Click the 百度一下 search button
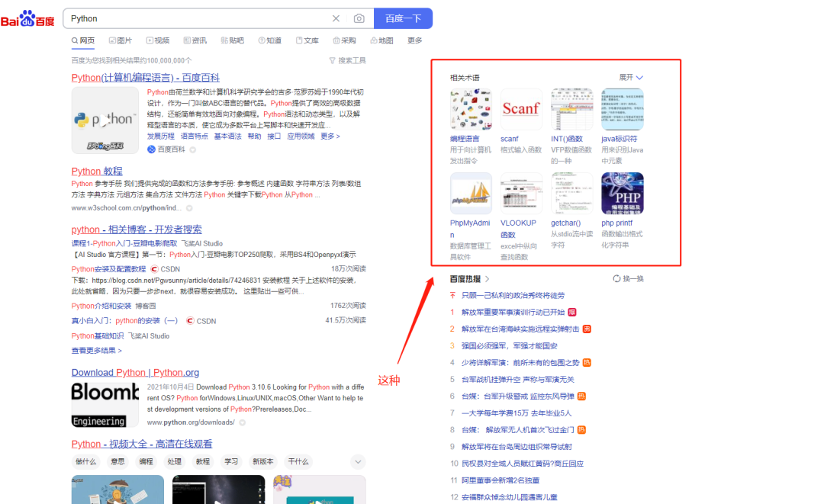Image resolution: width=824 pixels, height=504 pixels. [403, 18]
